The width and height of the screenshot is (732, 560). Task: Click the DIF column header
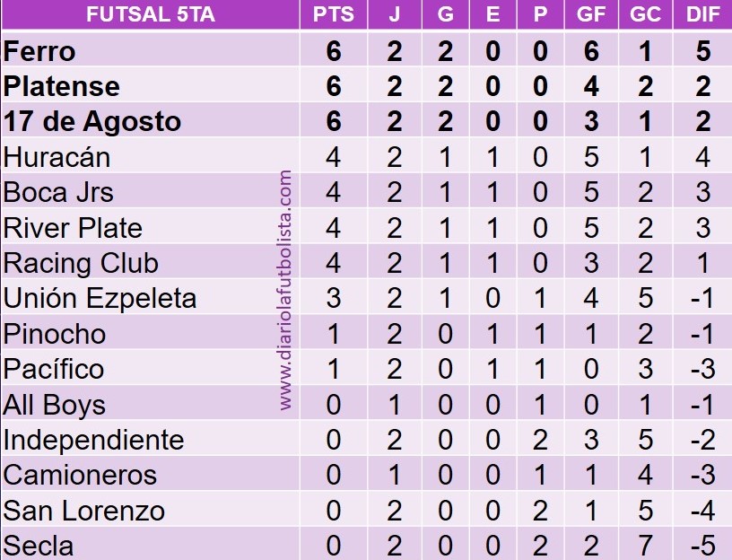coord(702,16)
